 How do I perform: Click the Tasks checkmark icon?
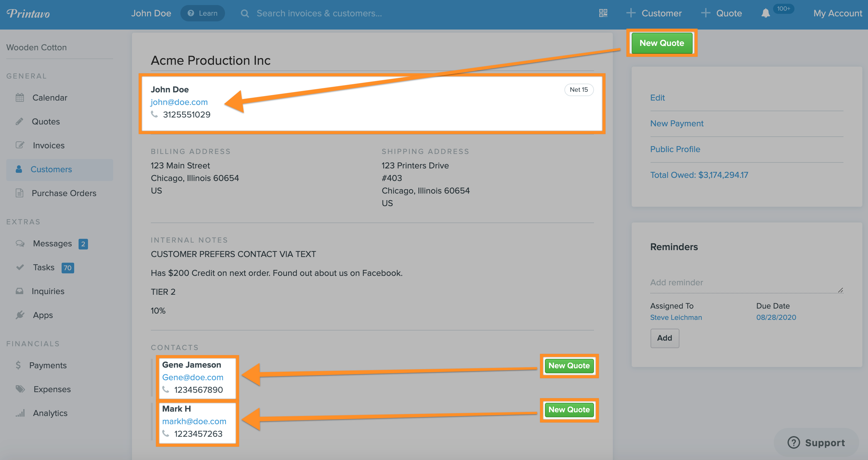pos(20,267)
